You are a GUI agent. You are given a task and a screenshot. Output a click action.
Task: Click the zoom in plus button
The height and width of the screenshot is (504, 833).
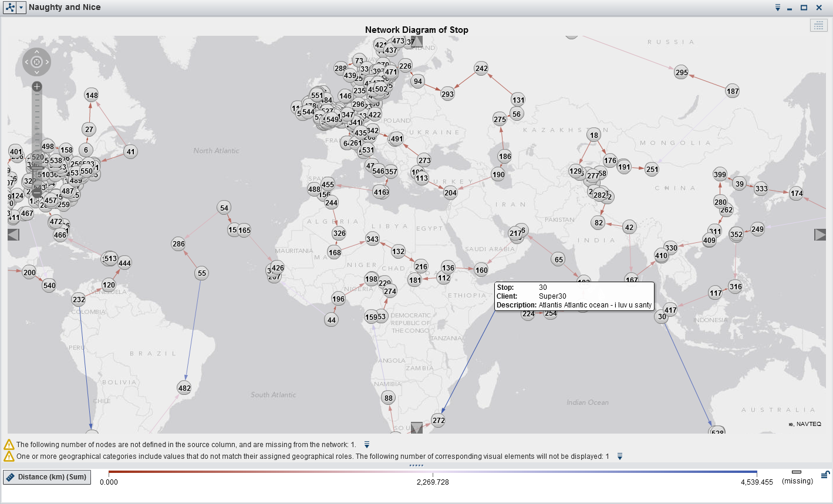pyautogui.click(x=37, y=87)
